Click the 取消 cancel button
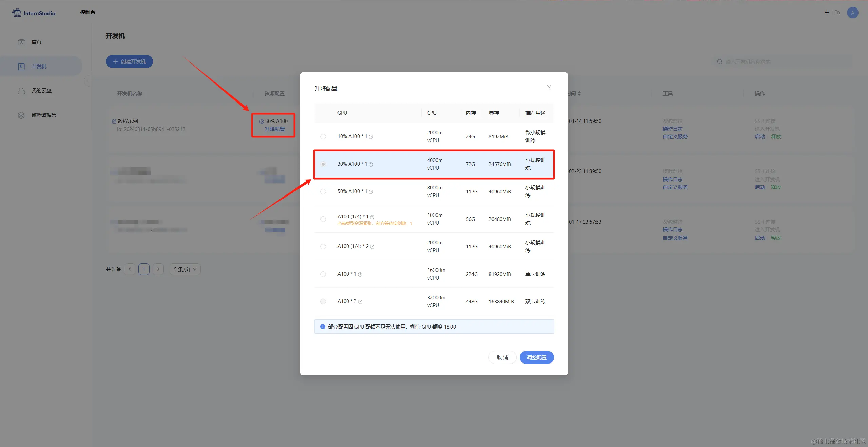The image size is (868, 447). (502, 357)
